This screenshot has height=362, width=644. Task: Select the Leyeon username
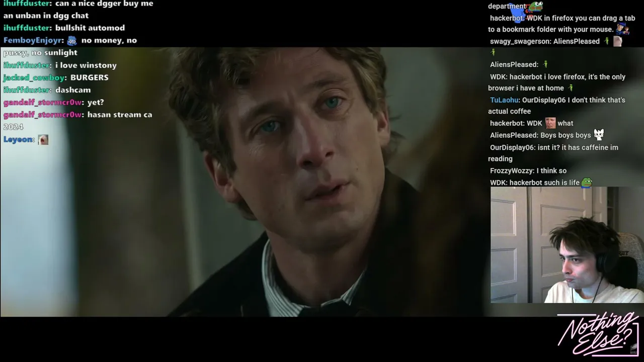click(18, 140)
